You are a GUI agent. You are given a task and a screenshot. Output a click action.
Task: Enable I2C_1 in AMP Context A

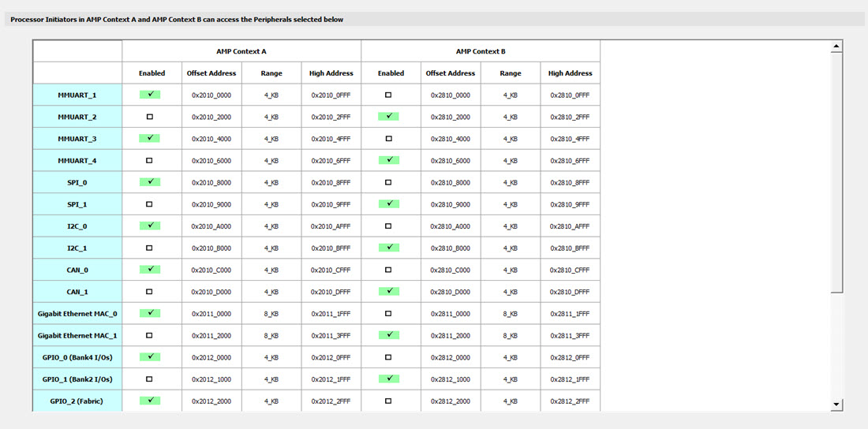(149, 248)
